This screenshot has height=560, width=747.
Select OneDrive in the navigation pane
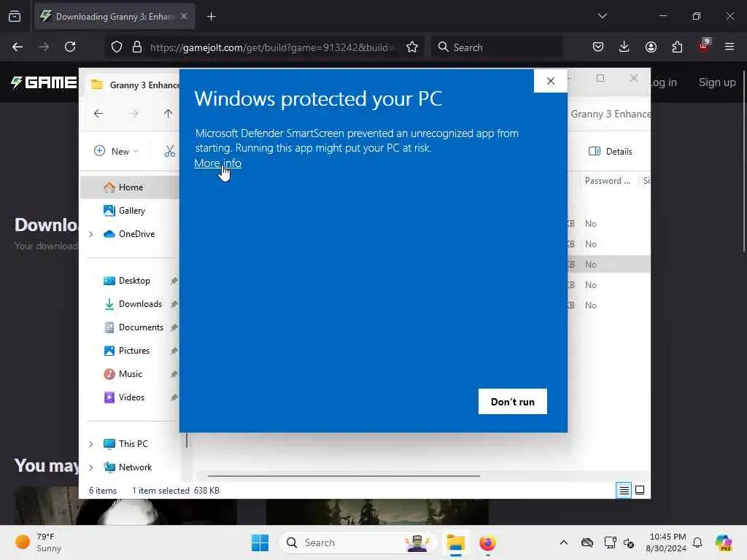click(x=136, y=234)
